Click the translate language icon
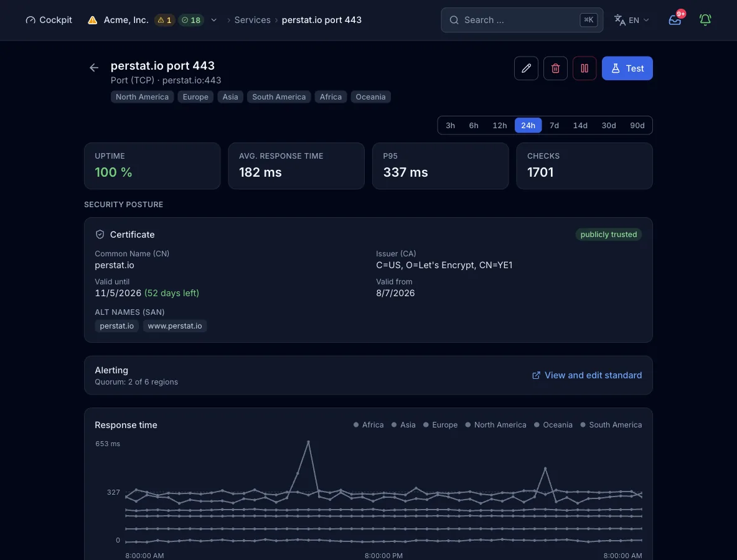 coord(619,20)
